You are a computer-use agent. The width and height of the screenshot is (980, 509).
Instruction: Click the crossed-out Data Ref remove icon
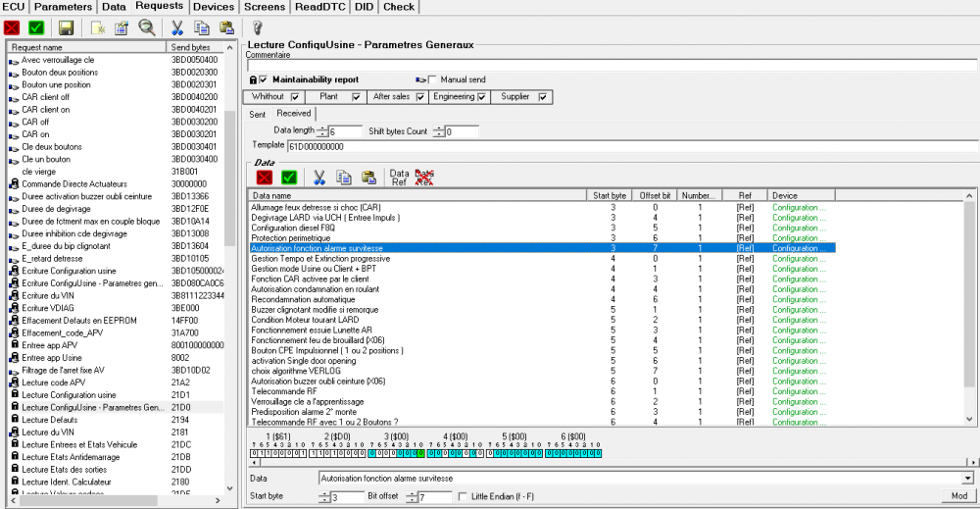(x=424, y=178)
